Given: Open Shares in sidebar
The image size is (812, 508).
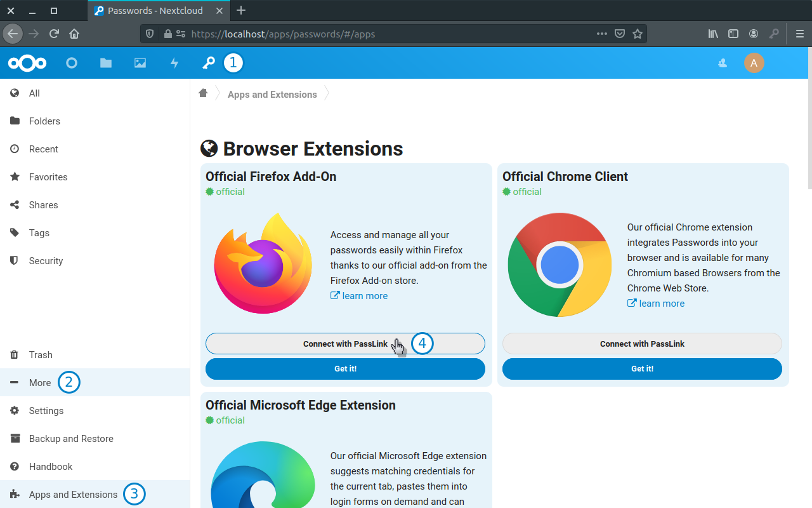Looking at the screenshot, I should click(x=95, y=205).
